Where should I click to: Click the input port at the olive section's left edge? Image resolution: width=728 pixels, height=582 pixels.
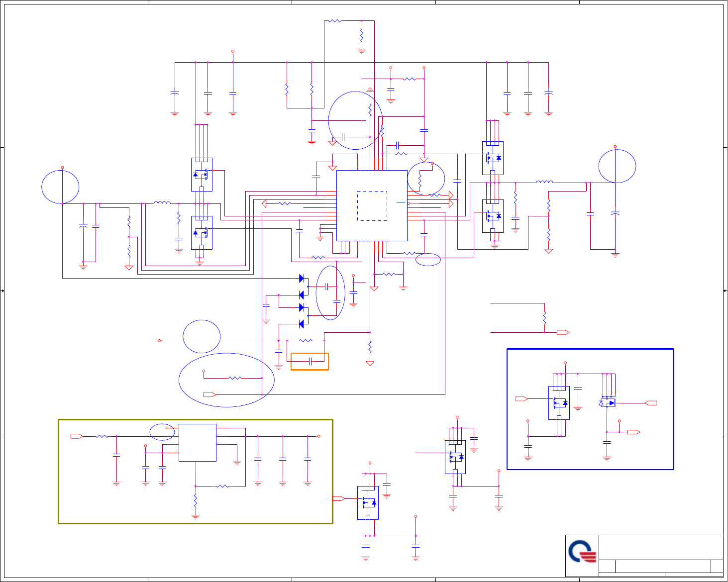tap(77, 436)
